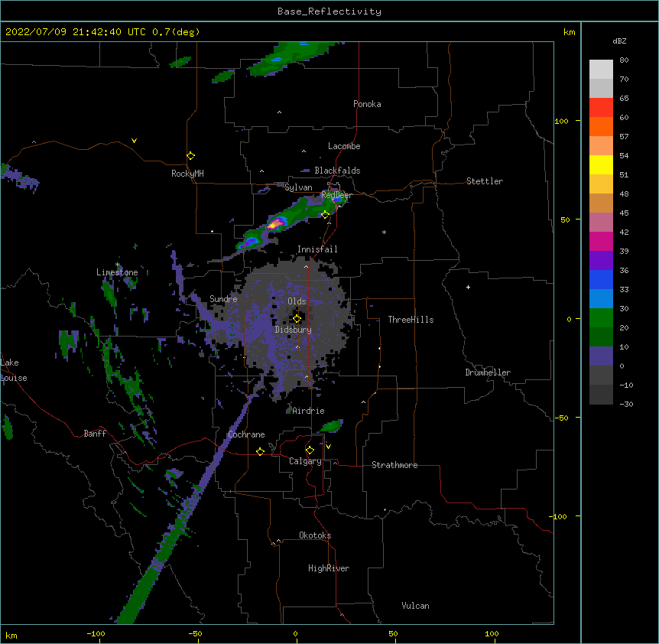This screenshot has height=644, width=659.
Task: Select the Stettler label
Action: (x=485, y=181)
